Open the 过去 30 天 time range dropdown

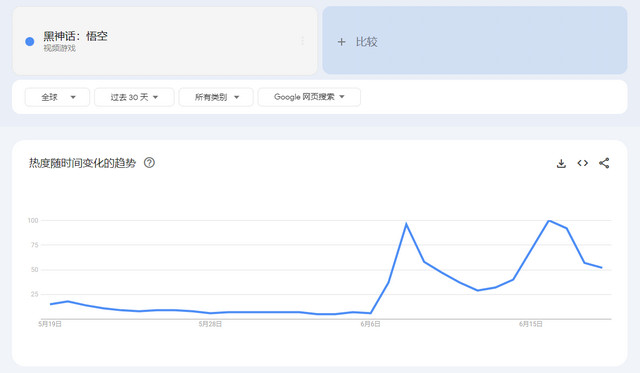pos(134,97)
